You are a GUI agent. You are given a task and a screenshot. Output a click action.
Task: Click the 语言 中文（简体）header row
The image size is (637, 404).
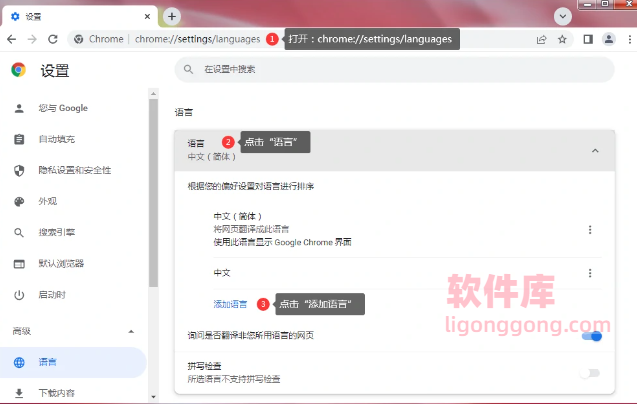point(394,150)
